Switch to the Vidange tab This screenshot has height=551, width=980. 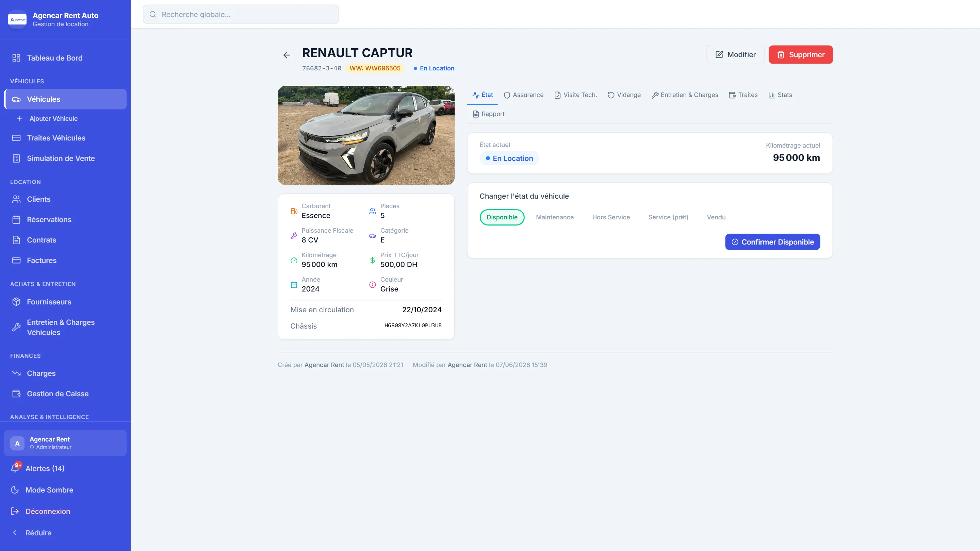coord(624,95)
